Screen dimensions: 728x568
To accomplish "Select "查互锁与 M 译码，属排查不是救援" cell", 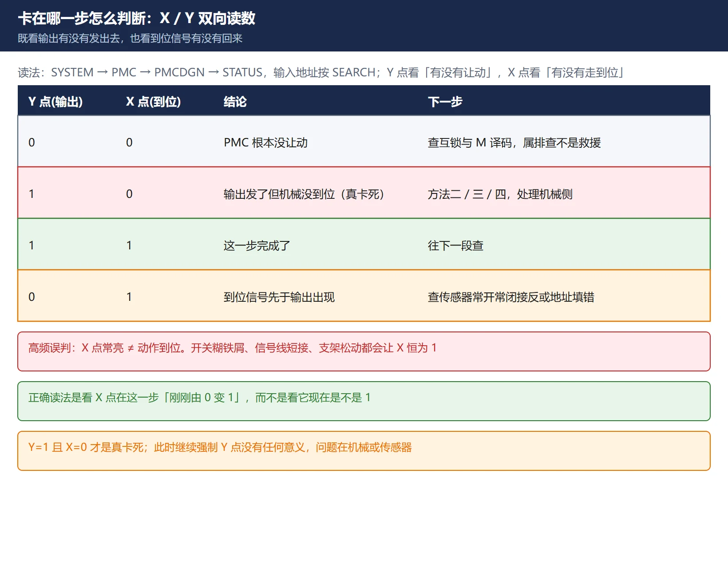I will 514,142.
